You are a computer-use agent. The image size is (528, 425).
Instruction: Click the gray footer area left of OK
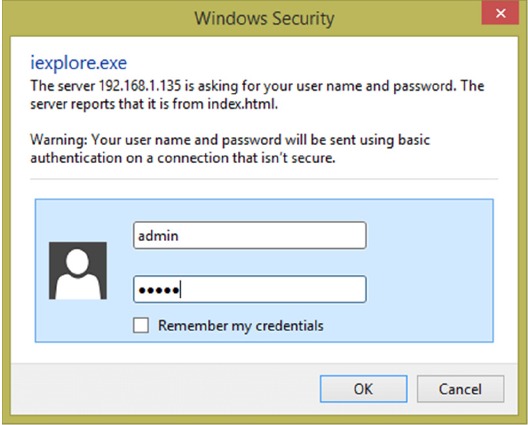coord(165,389)
